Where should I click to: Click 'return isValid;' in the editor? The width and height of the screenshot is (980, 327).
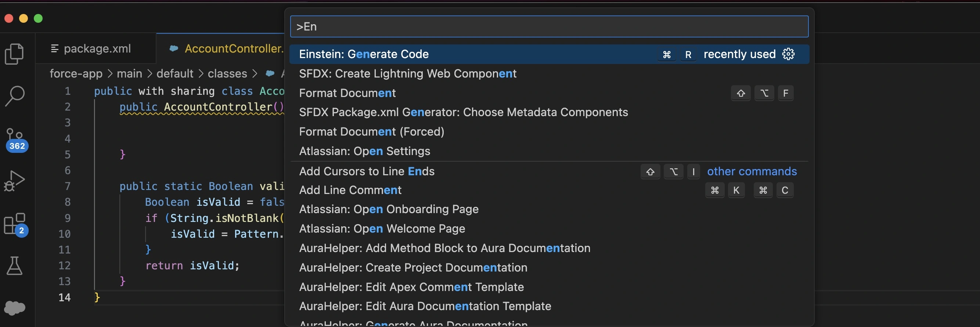[192, 266]
